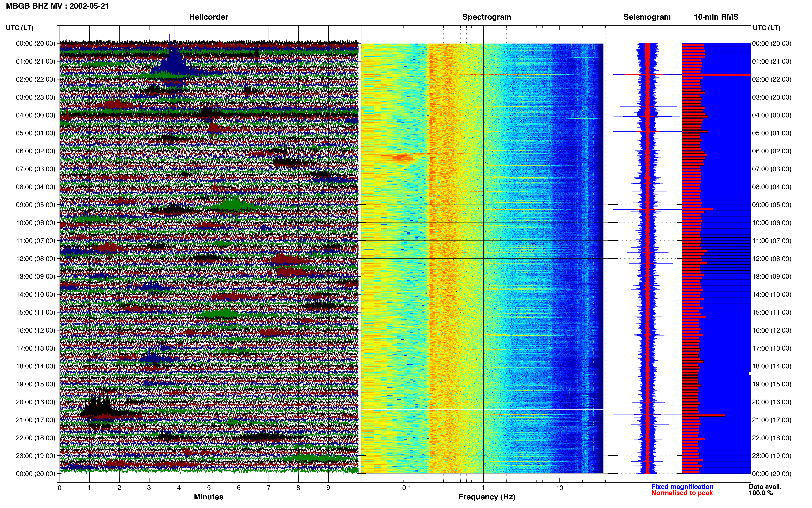
Task: Click the 'Fixed magnification' legend text
Action: 682,486
